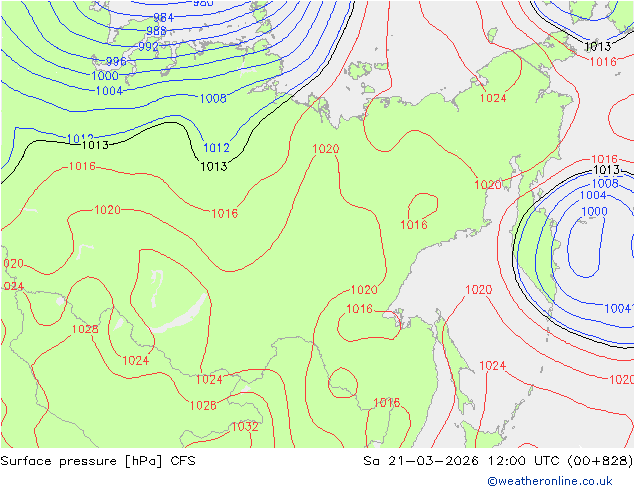634x490 pixels.
Task: Click the red 1024 label over the sea at lower right
Action: 492,366
